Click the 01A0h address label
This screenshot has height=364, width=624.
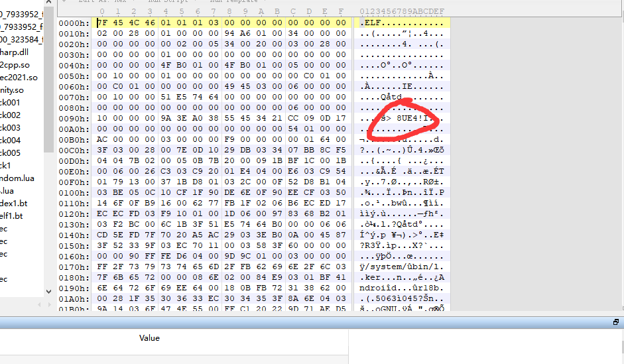74,299
